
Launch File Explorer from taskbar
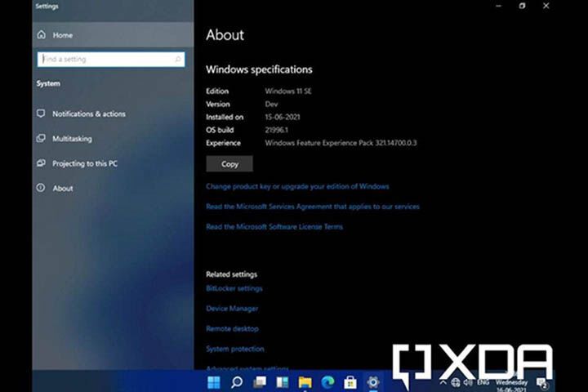tap(305, 382)
